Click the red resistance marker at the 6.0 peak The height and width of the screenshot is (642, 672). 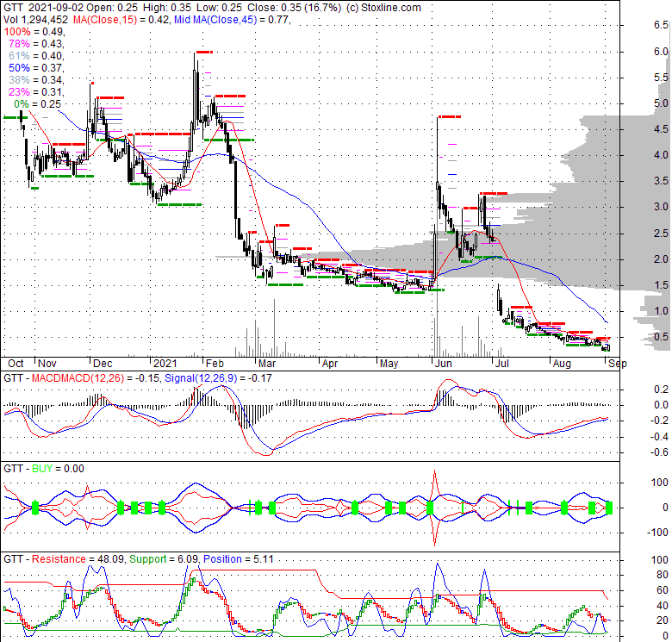pyautogui.click(x=204, y=53)
